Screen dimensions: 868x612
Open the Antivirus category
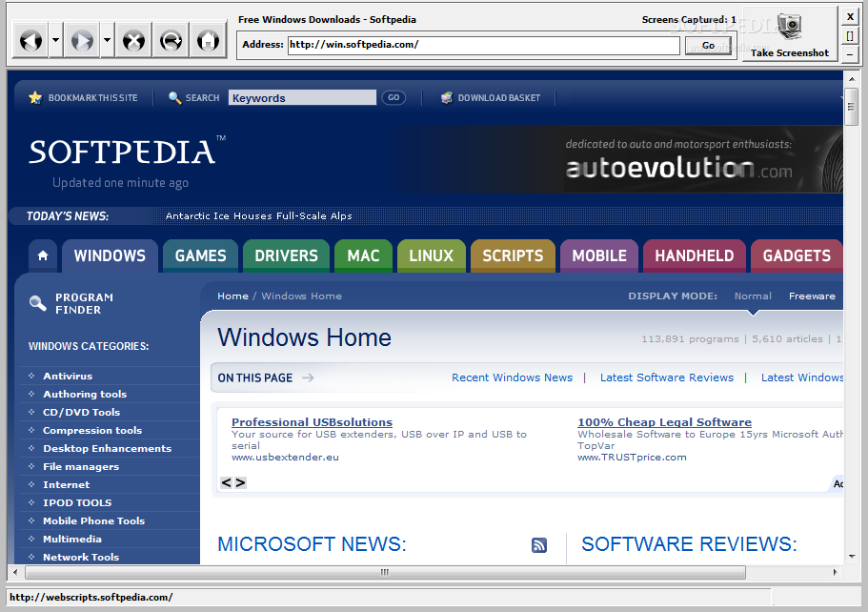coord(68,376)
